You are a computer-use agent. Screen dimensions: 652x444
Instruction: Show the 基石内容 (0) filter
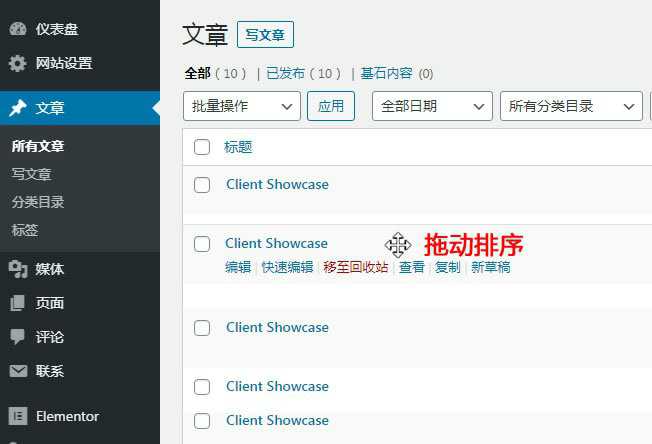[397, 74]
